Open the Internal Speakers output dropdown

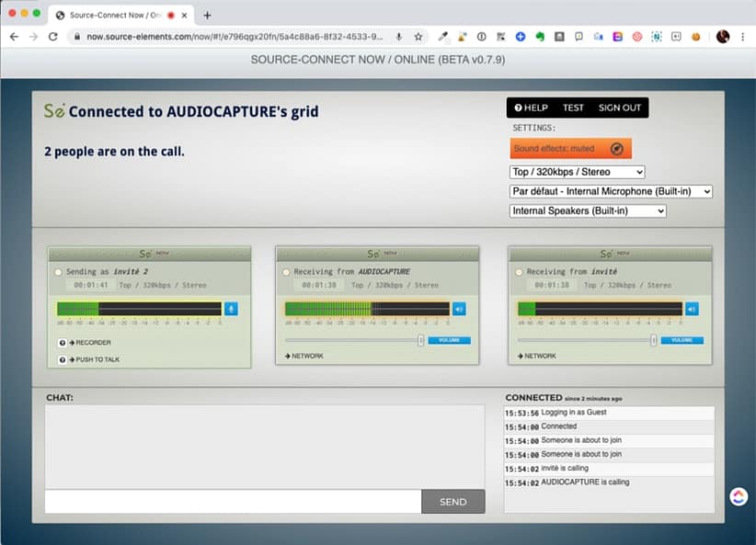pos(588,211)
